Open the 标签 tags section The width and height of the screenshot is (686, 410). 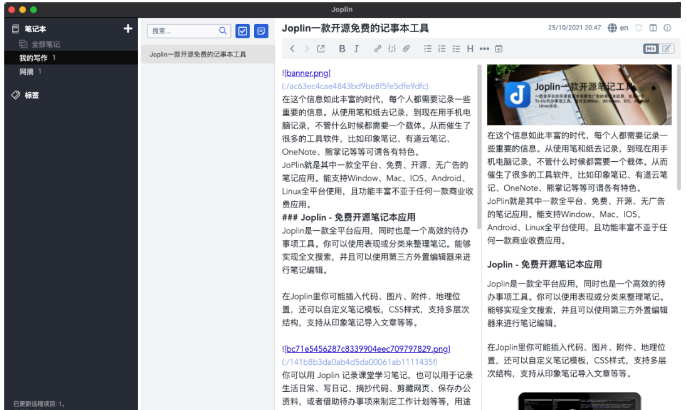click(x=25, y=95)
